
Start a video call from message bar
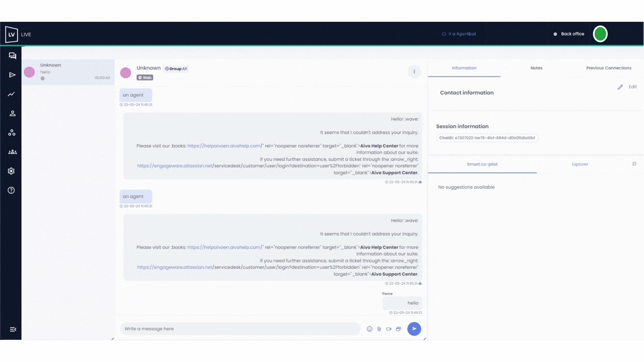[x=389, y=329]
